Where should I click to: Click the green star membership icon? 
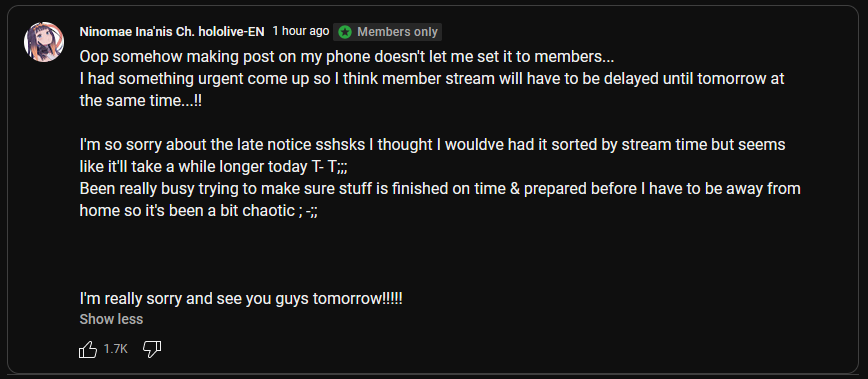tap(345, 32)
